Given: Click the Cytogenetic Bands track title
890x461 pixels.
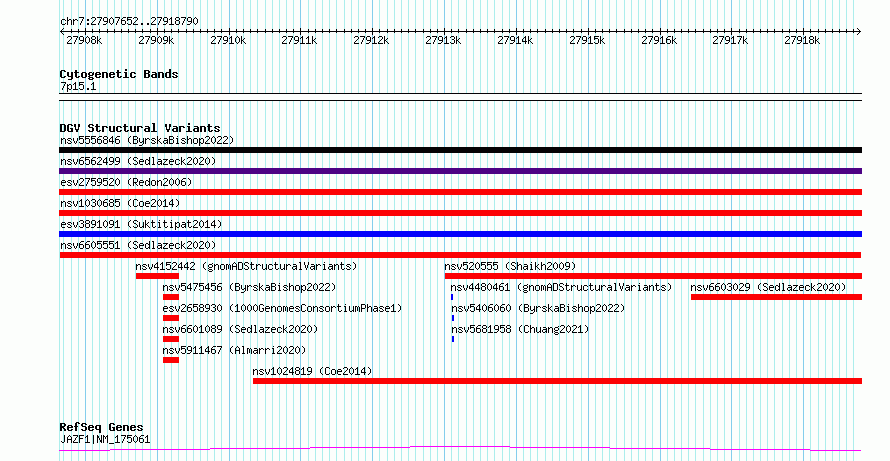Looking at the screenshot, I should pyautogui.click(x=119, y=74).
